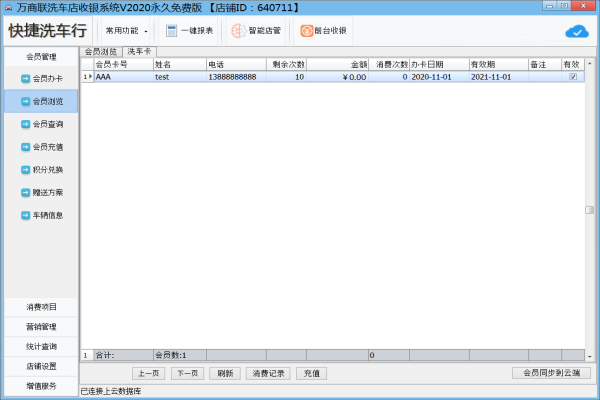Sort by the 电话 column header
This screenshot has height=400, width=600.
pyautogui.click(x=236, y=65)
